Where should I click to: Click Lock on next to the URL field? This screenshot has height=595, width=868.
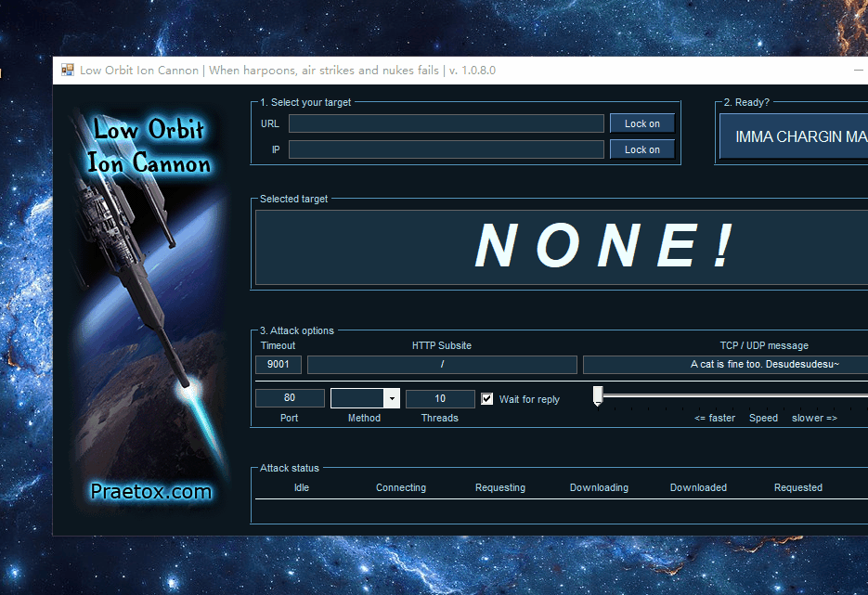pyautogui.click(x=642, y=123)
